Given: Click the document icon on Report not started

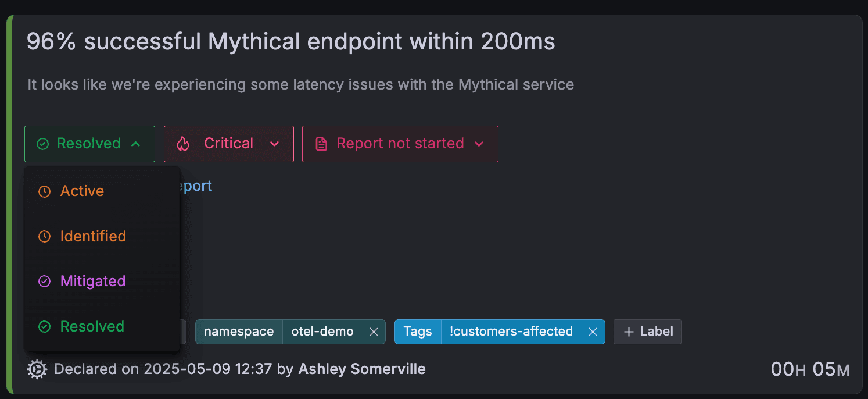Looking at the screenshot, I should click(x=322, y=144).
